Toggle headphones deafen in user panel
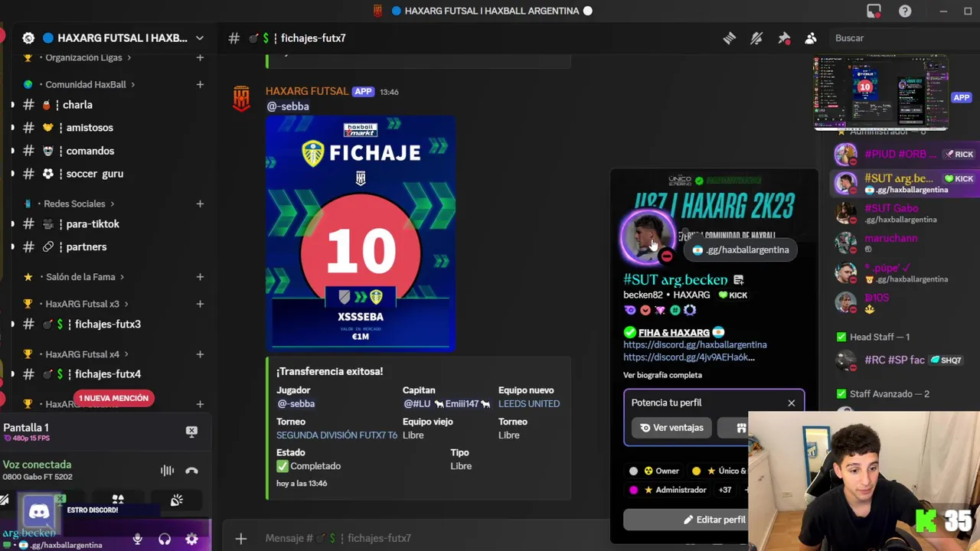The width and height of the screenshot is (980, 551). coord(165,539)
